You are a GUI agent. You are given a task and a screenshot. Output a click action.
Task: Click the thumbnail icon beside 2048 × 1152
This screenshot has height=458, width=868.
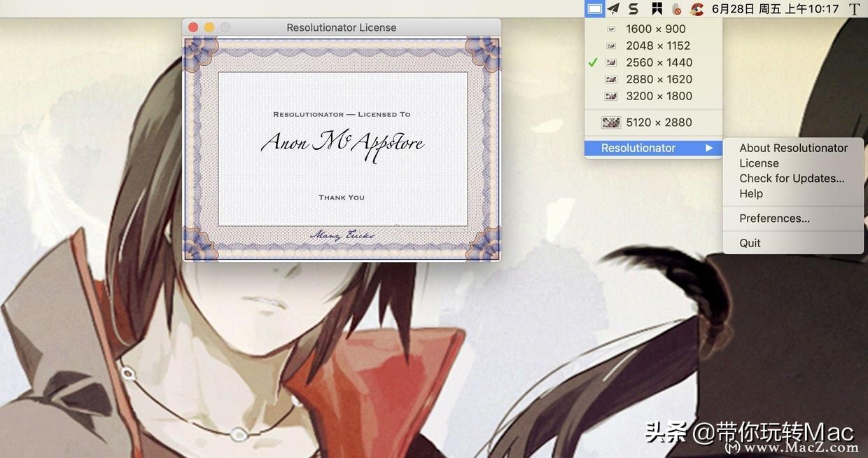[x=611, y=46]
